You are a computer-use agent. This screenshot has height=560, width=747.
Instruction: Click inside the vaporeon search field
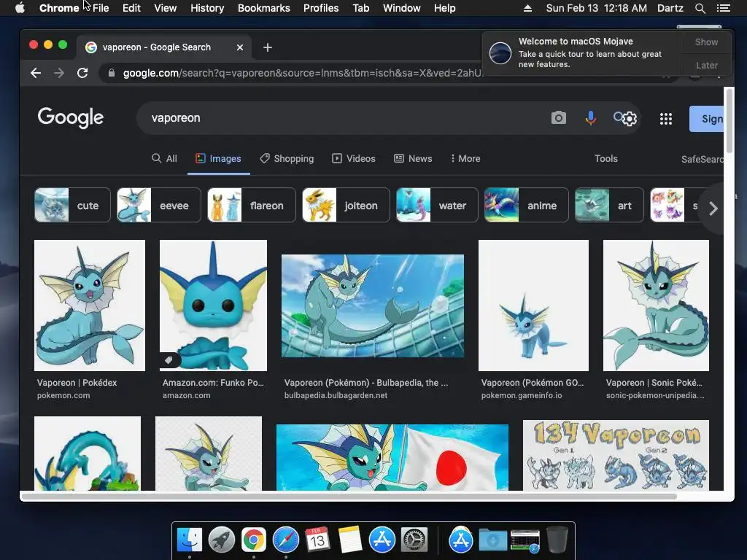[x=343, y=117]
